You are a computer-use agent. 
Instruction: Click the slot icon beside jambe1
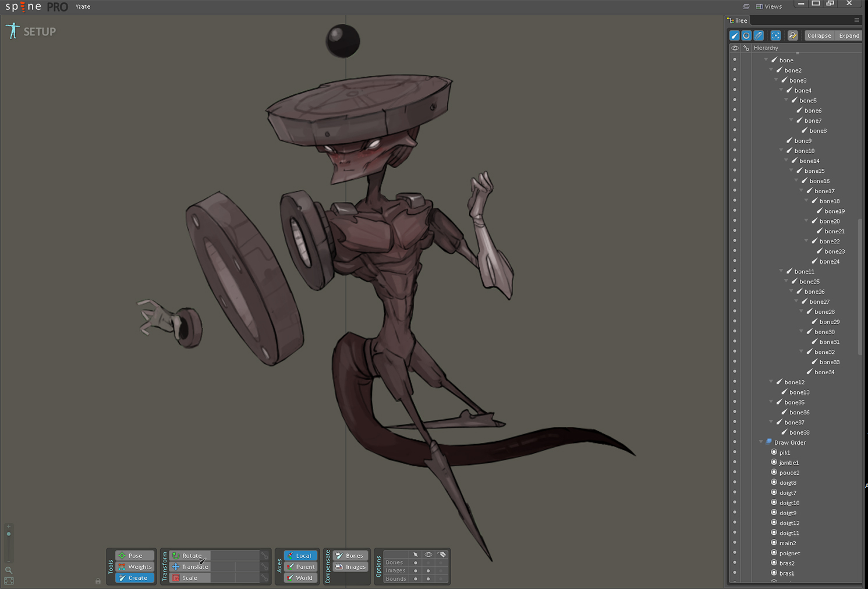[774, 462]
